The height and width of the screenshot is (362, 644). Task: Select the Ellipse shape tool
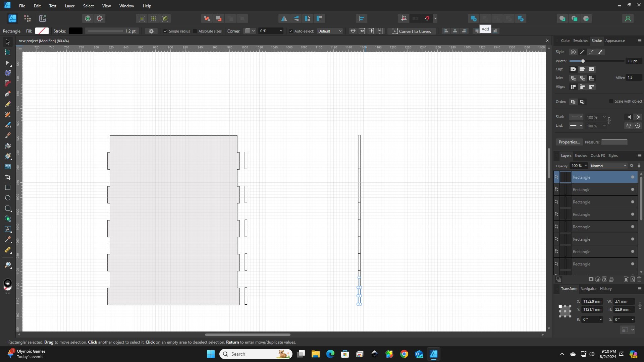(x=8, y=198)
